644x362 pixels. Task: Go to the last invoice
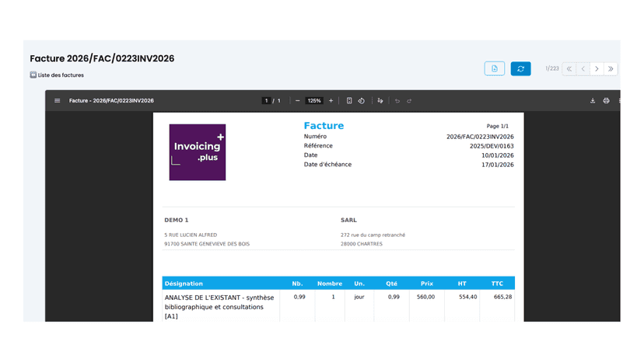point(611,68)
